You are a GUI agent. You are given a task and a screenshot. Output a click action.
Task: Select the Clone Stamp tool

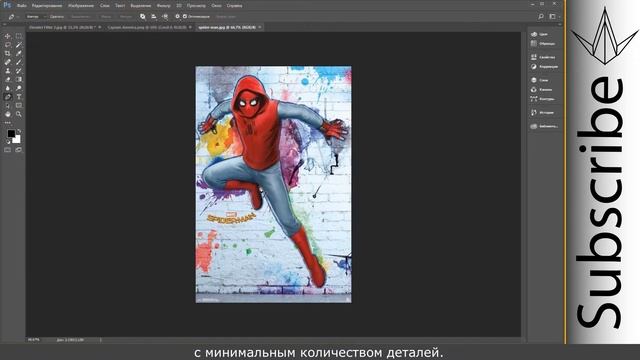tap(8, 71)
